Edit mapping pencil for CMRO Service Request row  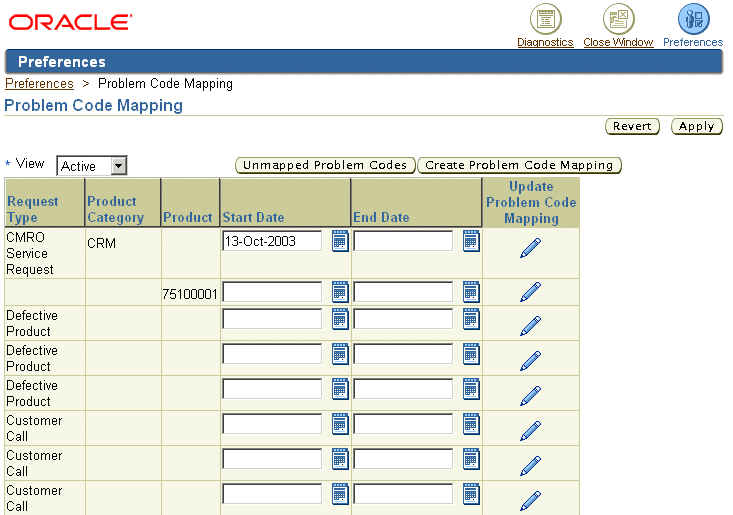[x=531, y=248]
